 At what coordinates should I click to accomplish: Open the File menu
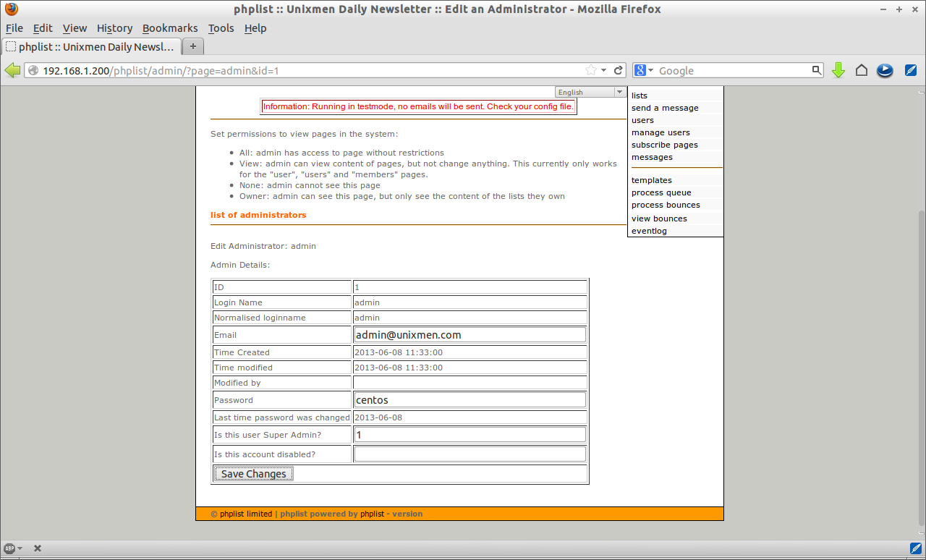pyautogui.click(x=14, y=28)
